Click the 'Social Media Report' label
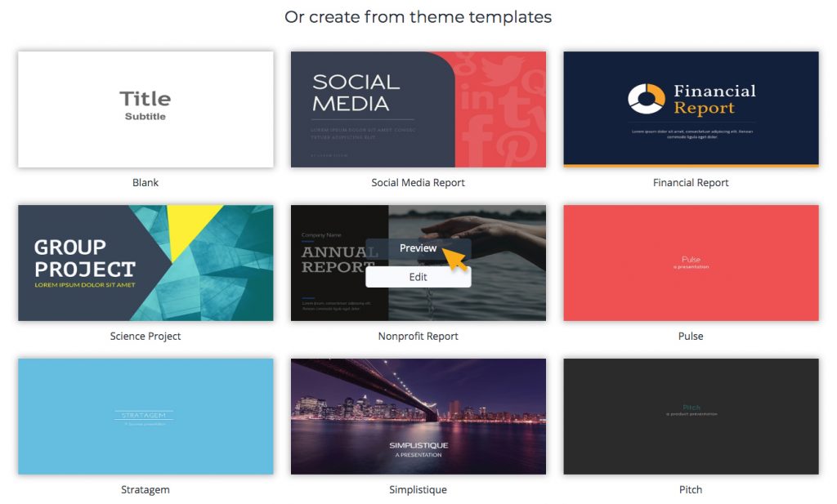The height and width of the screenshot is (504, 837). coord(418,182)
